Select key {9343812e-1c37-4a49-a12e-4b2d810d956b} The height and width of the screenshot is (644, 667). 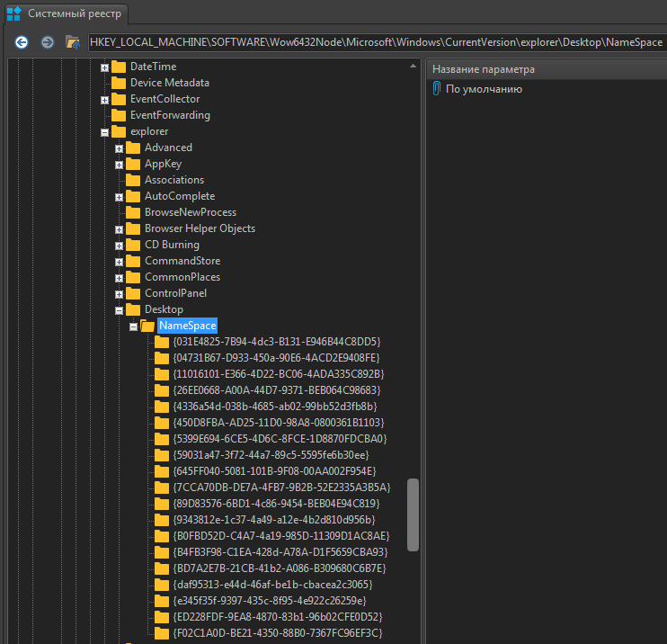pos(274,519)
